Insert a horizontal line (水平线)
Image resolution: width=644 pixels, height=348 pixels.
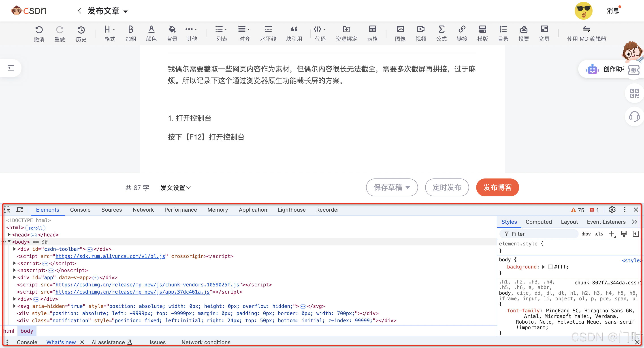[268, 33]
